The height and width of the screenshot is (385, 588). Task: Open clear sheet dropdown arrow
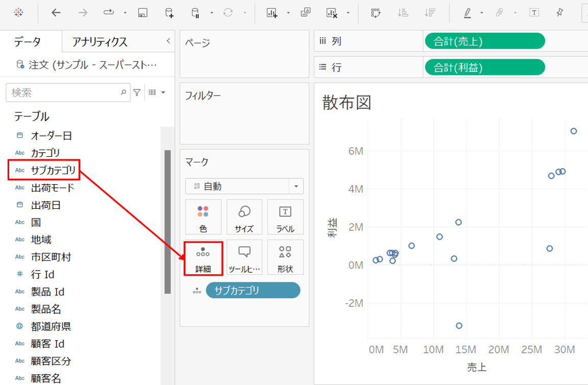(349, 13)
